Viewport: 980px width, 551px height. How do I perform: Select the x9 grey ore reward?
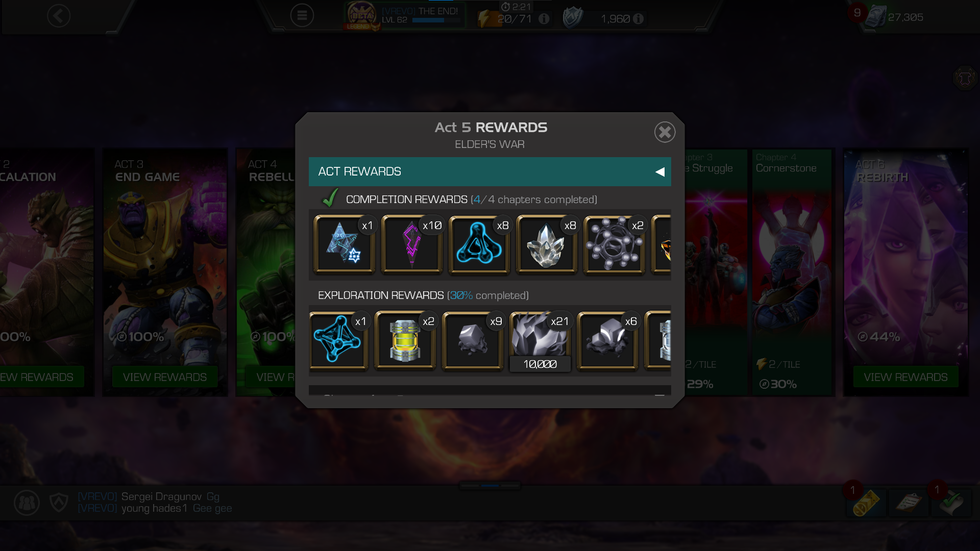473,340
